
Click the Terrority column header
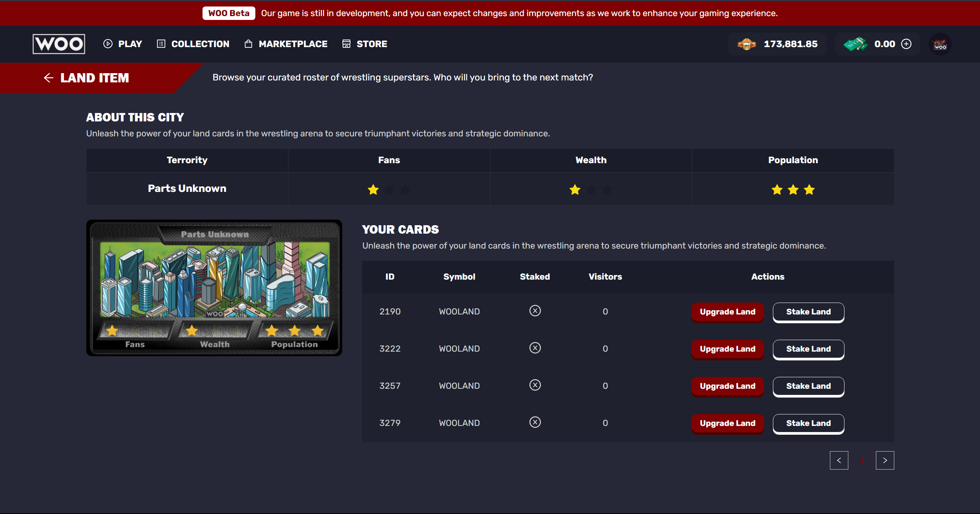point(187,160)
